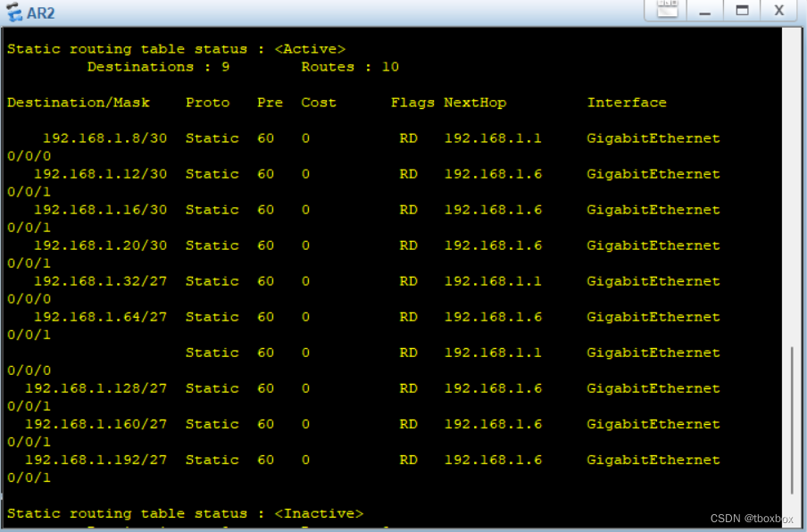Click the RD flag in 192.168.1.64/27 row
This screenshot has height=532, width=807.
(x=409, y=317)
